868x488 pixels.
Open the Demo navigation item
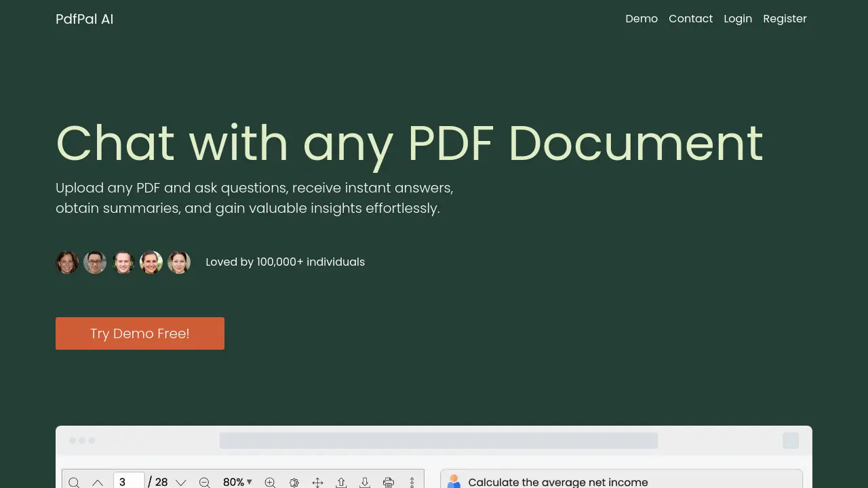pos(642,19)
